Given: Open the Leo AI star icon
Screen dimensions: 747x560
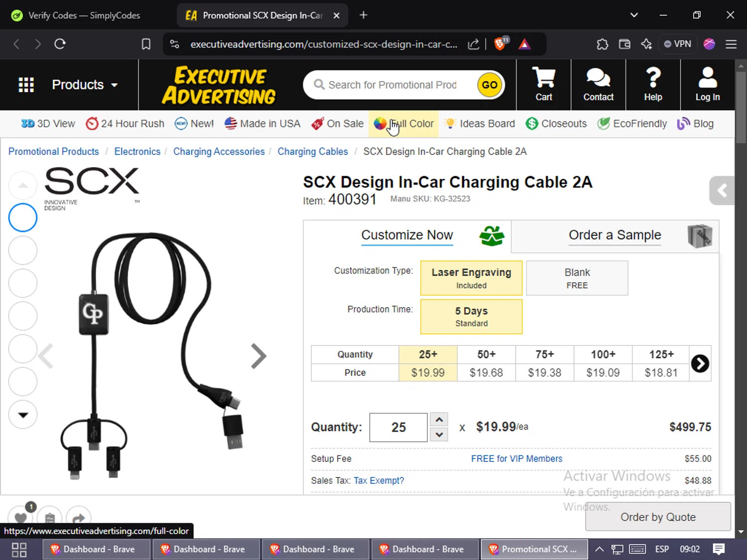Looking at the screenshot, I should point(646,44).
